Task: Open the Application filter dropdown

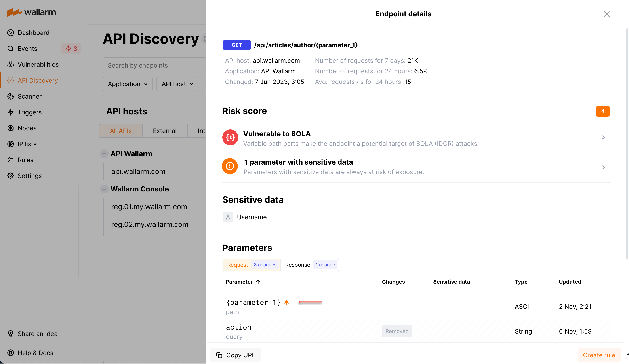Action: 128,84
